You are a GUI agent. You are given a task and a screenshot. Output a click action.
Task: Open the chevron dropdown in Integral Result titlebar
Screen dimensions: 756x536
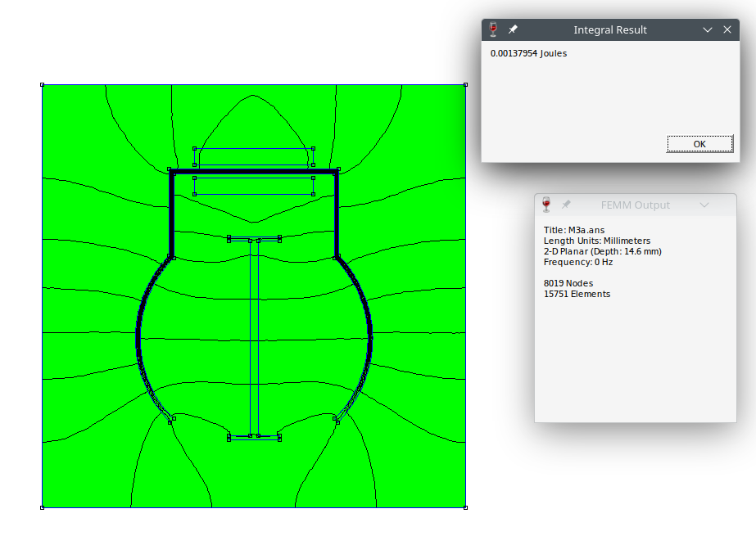708,29
